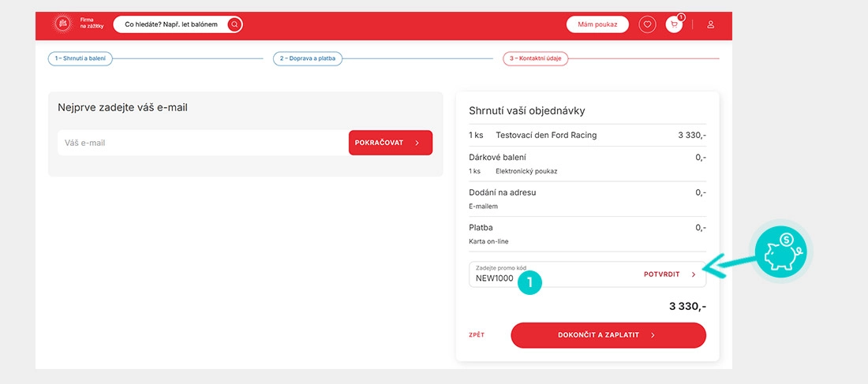The image size is (868, 384).
Task: Click the "Platba" row label
Action: (481, 227)
